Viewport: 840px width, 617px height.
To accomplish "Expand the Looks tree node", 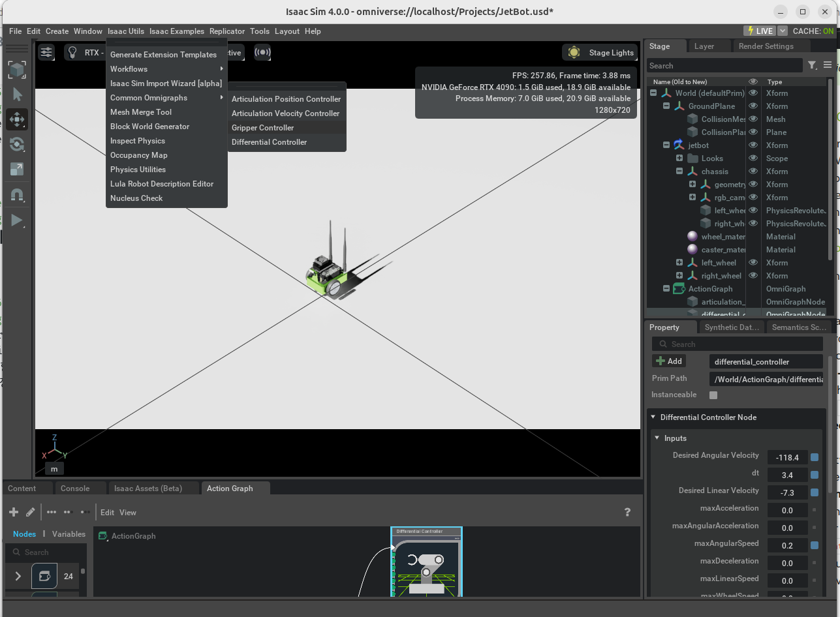I will click(679, 158).
